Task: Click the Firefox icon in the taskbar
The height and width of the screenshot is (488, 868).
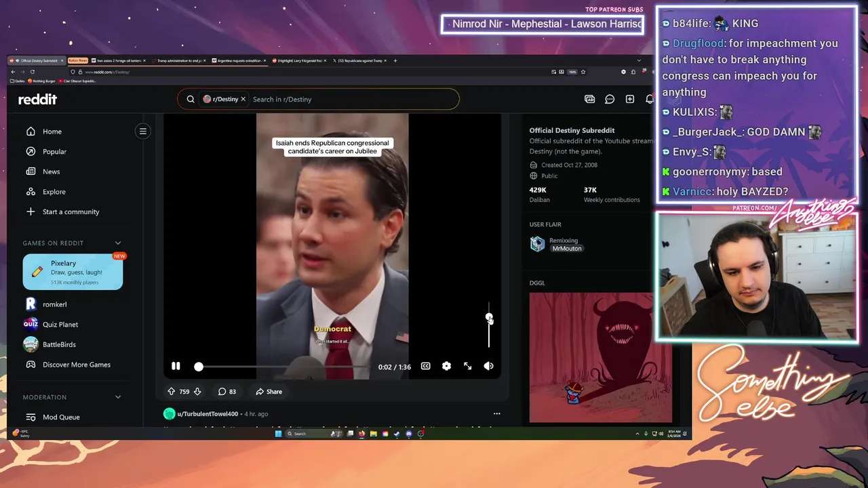Action: click(361, 434)
